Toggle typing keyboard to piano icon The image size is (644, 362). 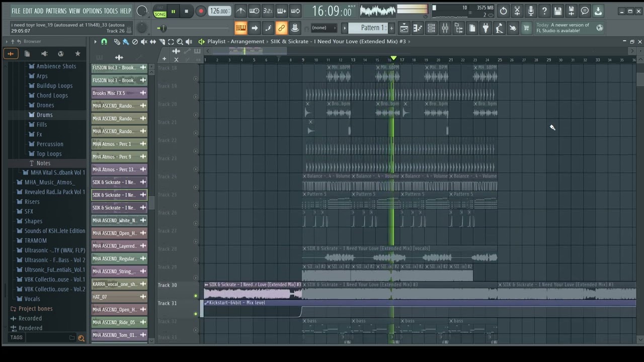241,28
